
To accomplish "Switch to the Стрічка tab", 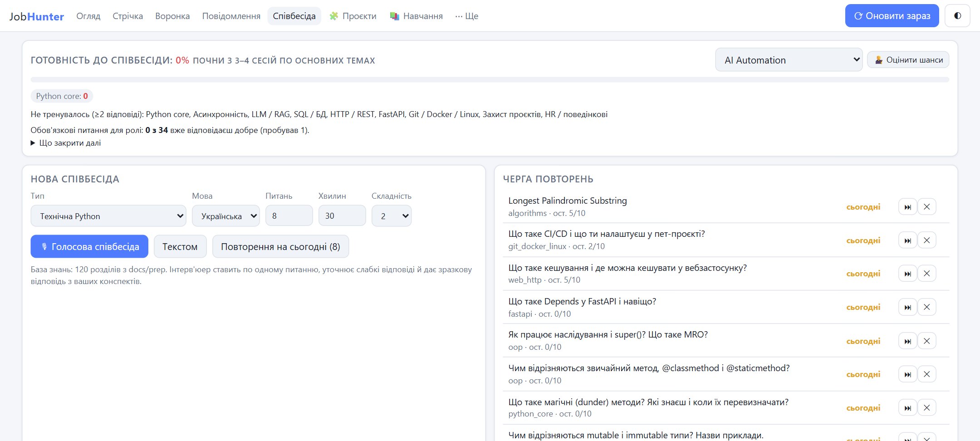I will click(x=127, y=16).
